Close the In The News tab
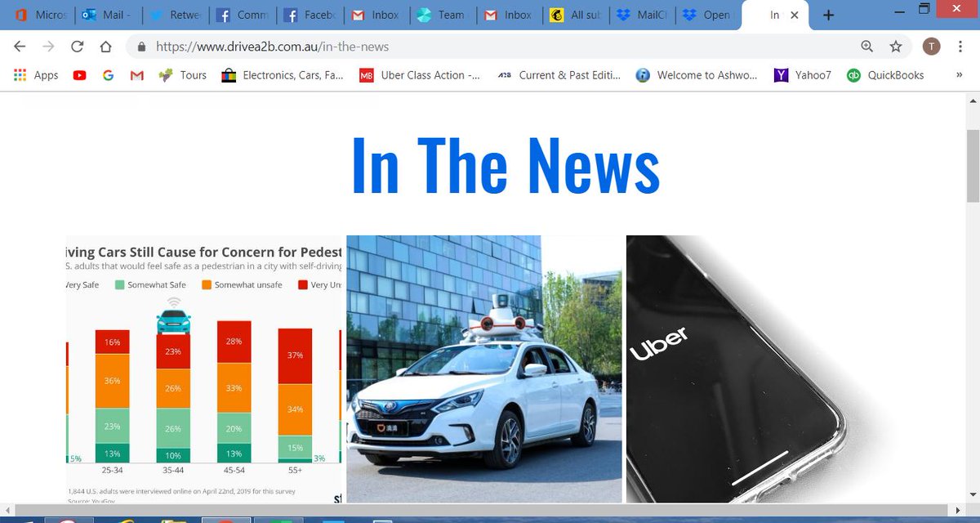 click(795, 15)
